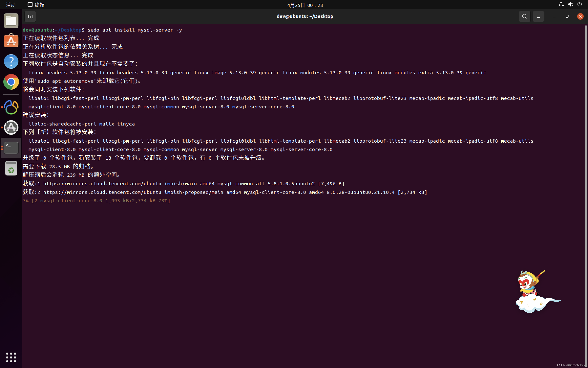Launch Ubuntu Software from dock
Viewport: 588px width, 368px height.
click(x=11, y=41)
